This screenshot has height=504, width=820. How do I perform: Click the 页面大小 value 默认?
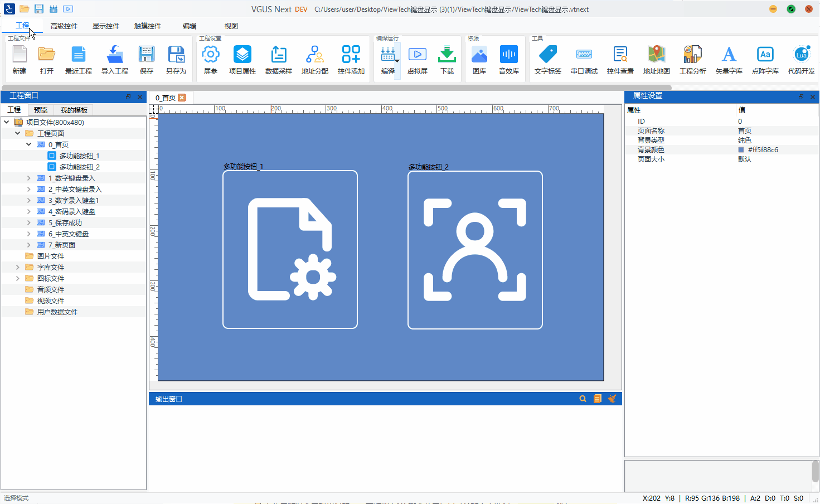click(745, 159)
